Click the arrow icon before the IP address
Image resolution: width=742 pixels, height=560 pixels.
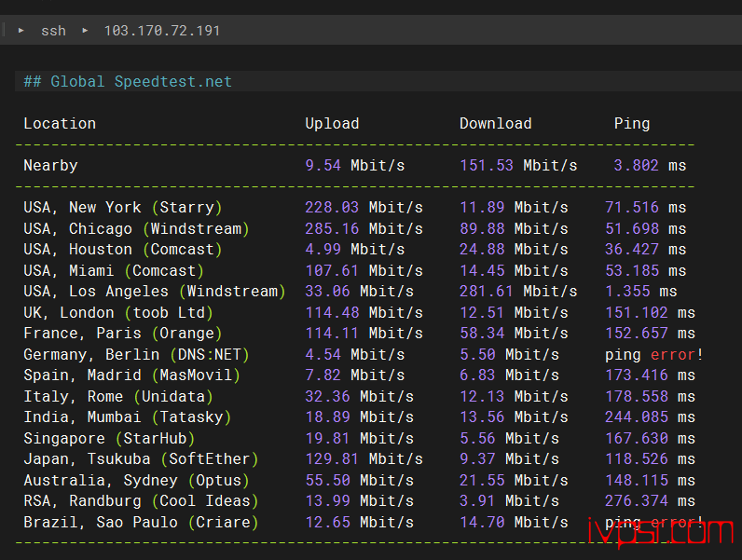click(85, 30)
